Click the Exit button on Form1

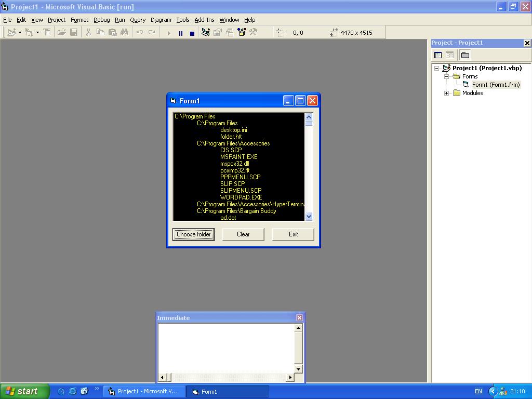(x=293, y=234)
